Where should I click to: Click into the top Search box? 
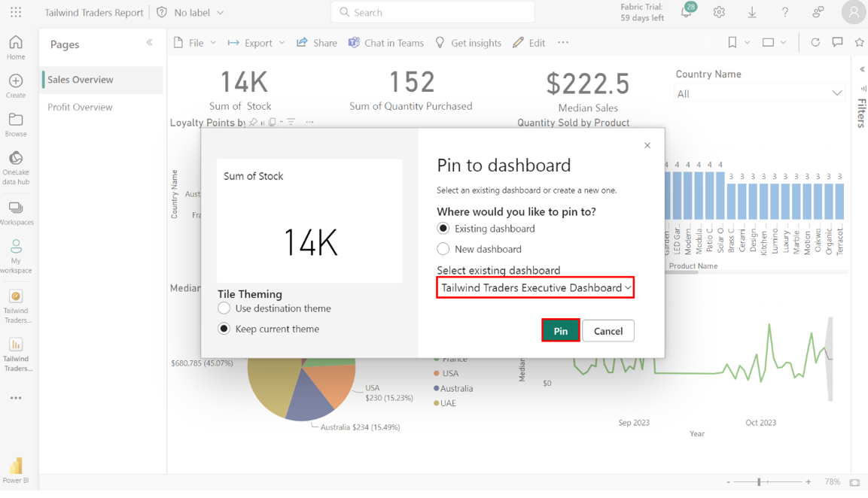433,13
